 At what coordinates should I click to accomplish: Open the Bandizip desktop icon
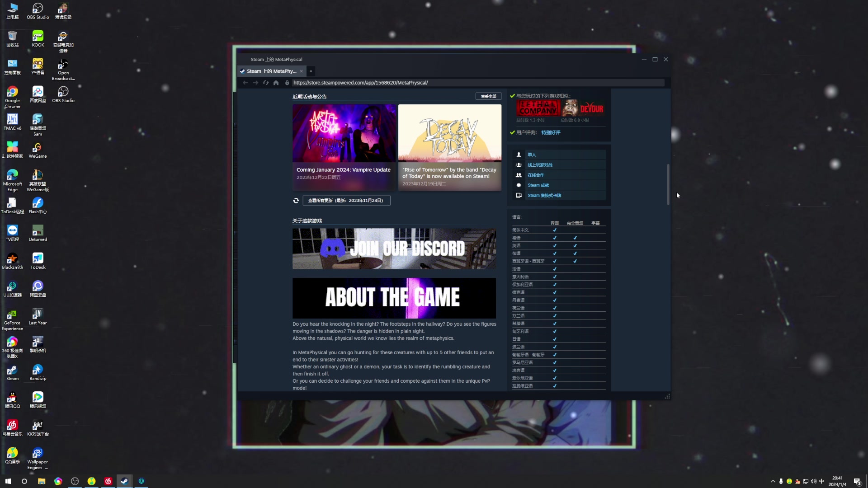[x=38, y=372]
